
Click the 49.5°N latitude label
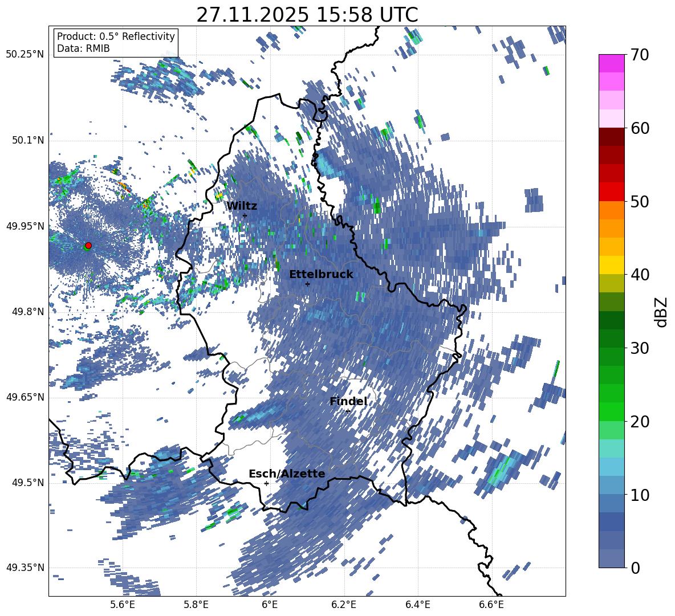coord(29,482)
